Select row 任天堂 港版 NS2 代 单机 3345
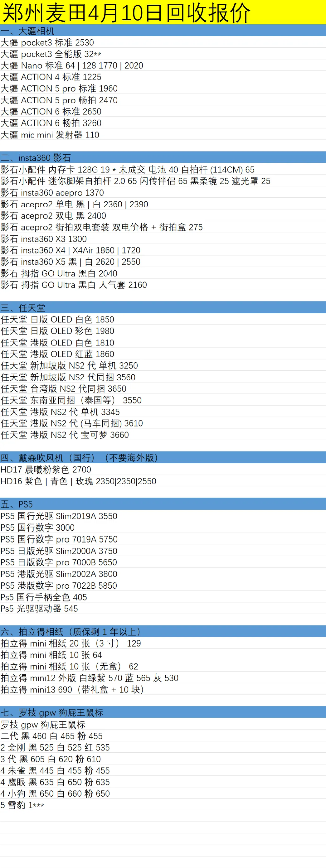Screen dimensions: 326x868 (x=163, y=412)
